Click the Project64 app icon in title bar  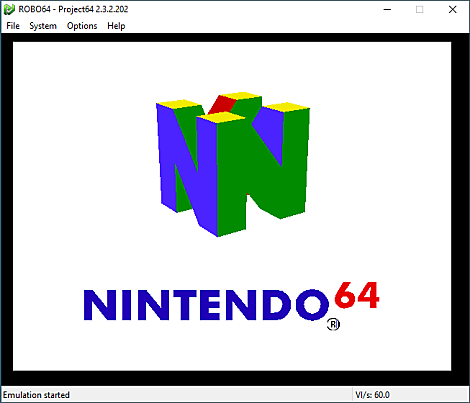coord(9,9)
